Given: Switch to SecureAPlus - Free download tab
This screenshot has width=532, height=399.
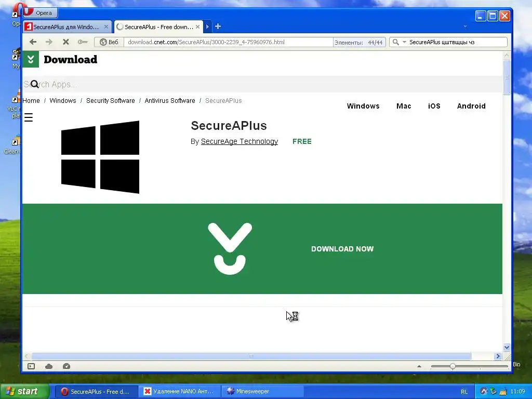Looking at the screenshot, I should click(158, 27).
